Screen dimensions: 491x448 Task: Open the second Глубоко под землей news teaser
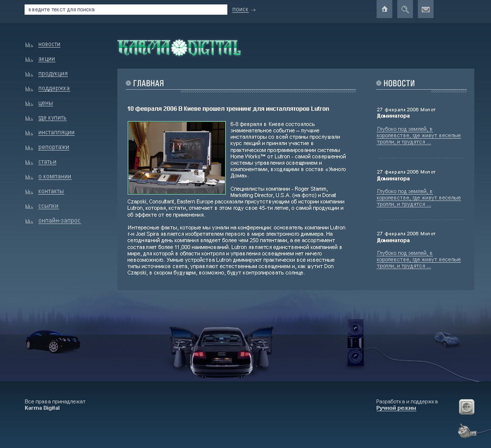[419, 198]
